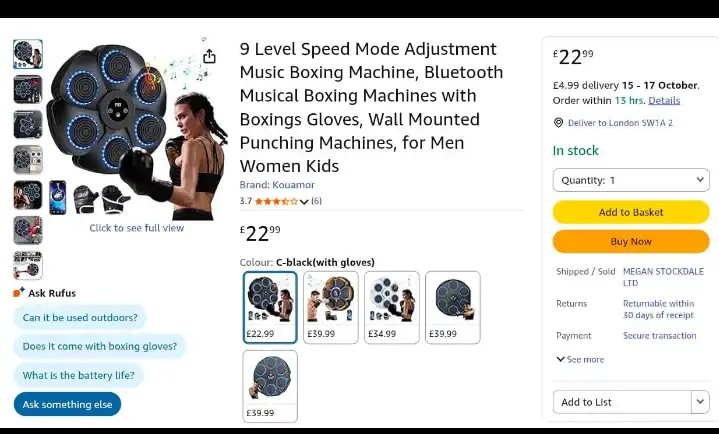This screenshot has height=434, width=719.
Task: Open the delivery Details link
Action: click(664, 101)
